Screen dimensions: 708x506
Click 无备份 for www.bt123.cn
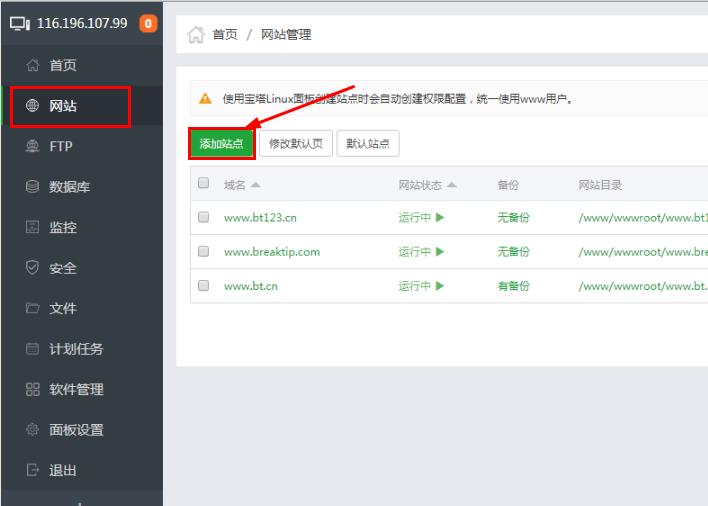click(513, 218)
